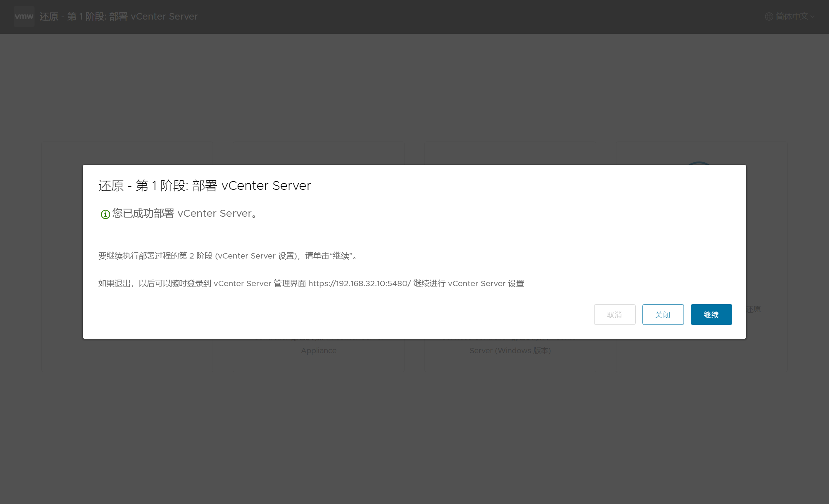
Task: Click the vmw logo in header
Action: click(24, 16)
